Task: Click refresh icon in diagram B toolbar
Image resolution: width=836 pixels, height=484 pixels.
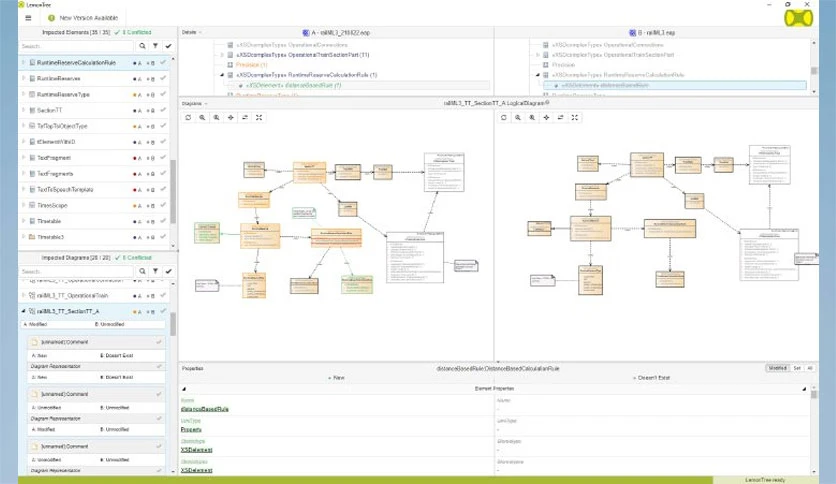Action: (x=504, y=117)
